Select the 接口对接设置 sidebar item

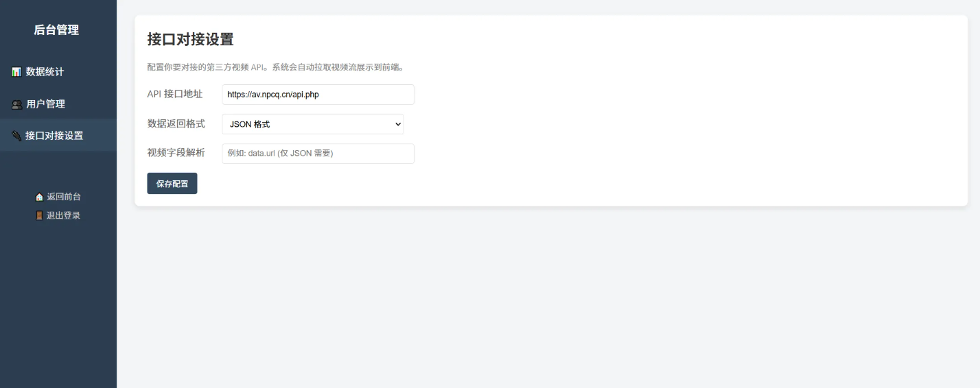(58, 136)
